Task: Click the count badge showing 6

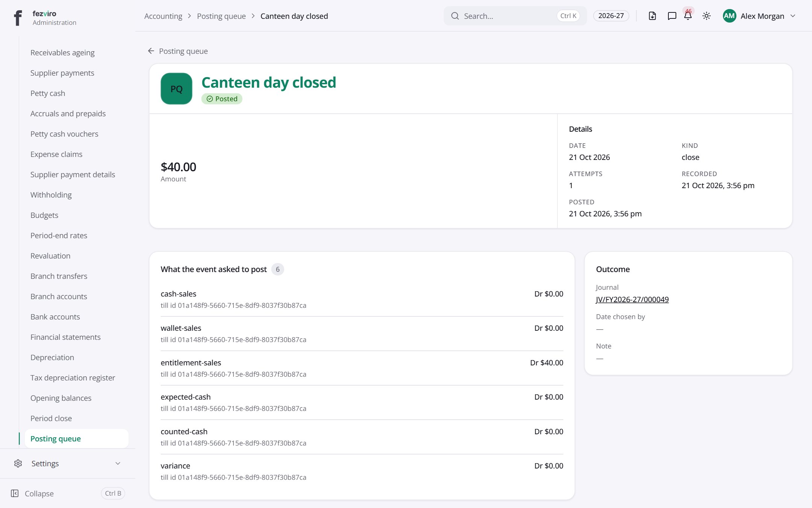Action: (277, 269)
